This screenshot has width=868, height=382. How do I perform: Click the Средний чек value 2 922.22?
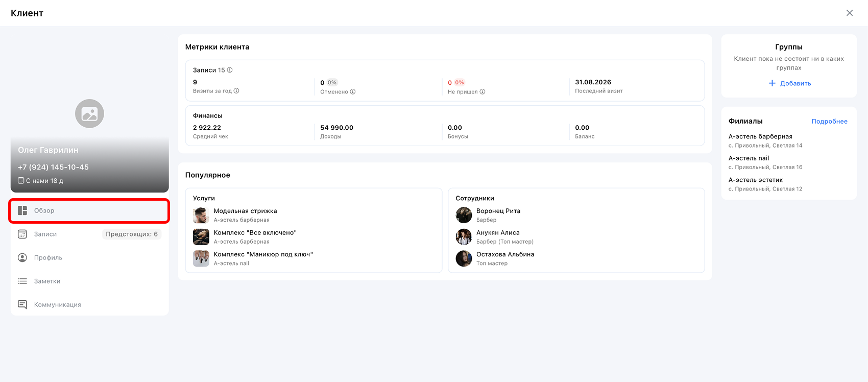click(207, 128)
